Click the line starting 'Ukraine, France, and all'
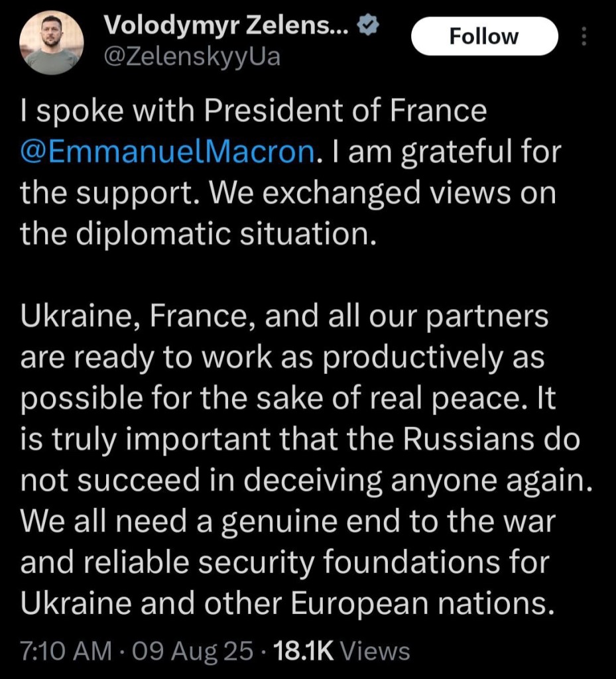This screenshot has height=679, width=616. [x=284, y=317]
